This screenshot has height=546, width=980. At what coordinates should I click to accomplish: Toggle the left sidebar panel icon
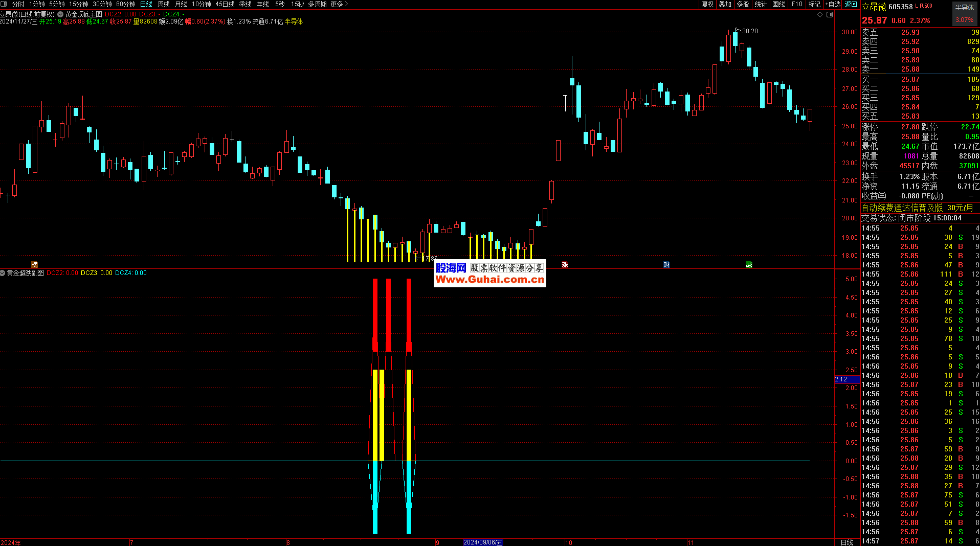(4, 4)
